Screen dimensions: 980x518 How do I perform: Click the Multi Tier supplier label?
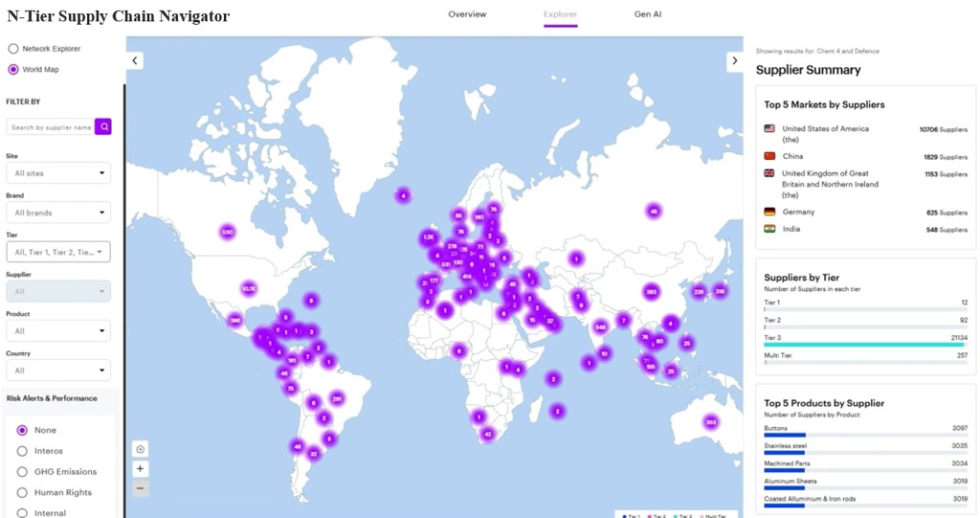click(x=777, y=355)
